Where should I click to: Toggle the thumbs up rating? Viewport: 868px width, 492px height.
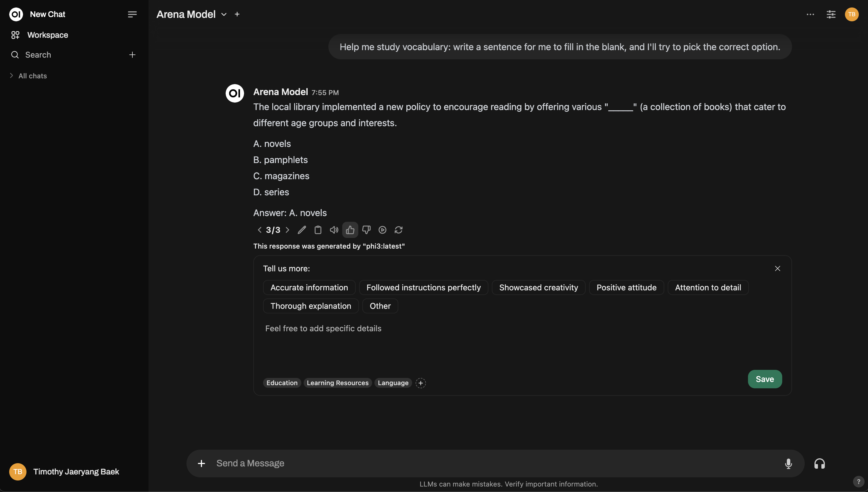pyautogui.click(x=350, y=230)
